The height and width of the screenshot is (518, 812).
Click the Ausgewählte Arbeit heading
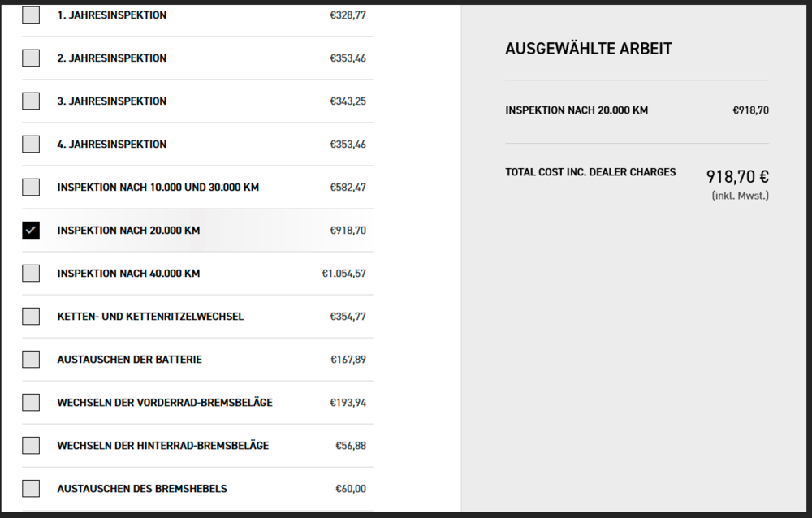(589, 49)
